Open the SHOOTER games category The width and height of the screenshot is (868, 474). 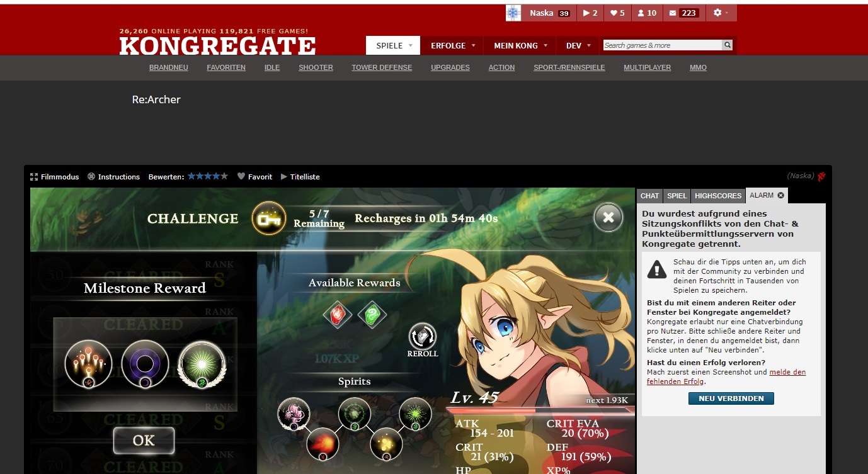[316, 67]
